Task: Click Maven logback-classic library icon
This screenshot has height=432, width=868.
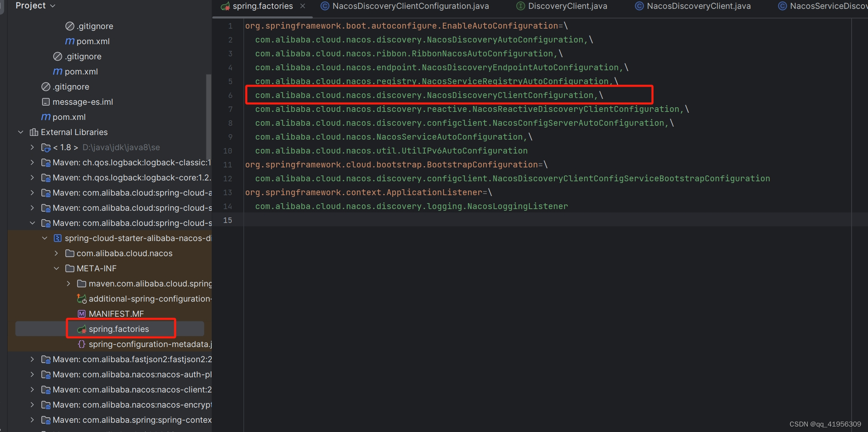Action: click(46, 162)
